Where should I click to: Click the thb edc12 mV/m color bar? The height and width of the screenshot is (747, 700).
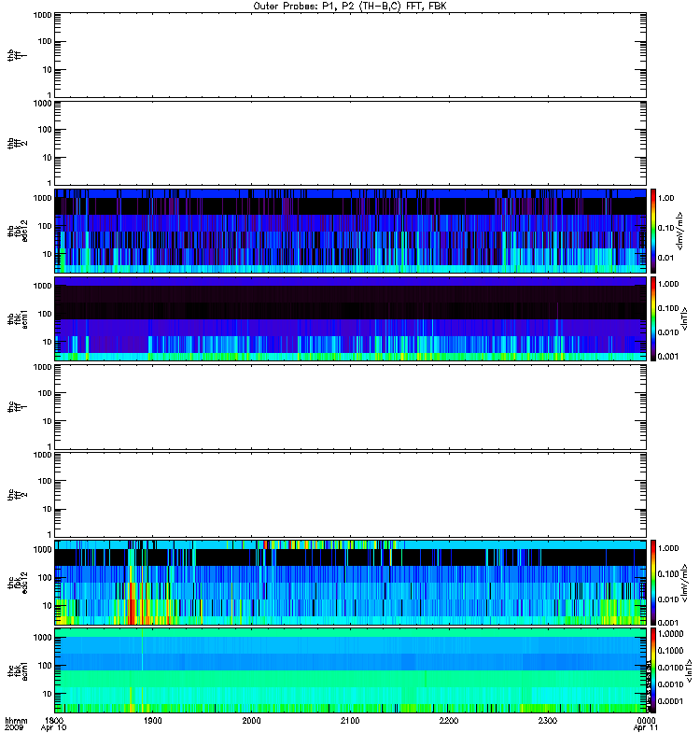(653, 231)
